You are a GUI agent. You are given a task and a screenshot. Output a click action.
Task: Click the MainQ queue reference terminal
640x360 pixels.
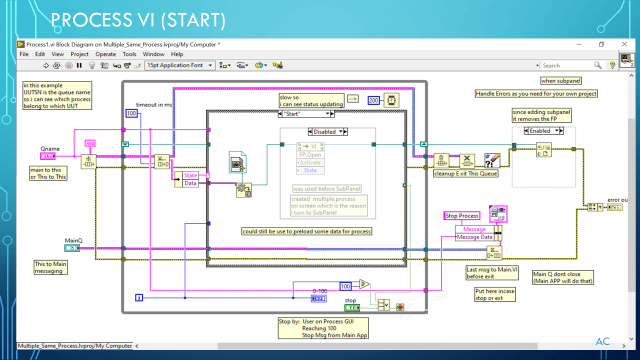click(x=72, y=248)
